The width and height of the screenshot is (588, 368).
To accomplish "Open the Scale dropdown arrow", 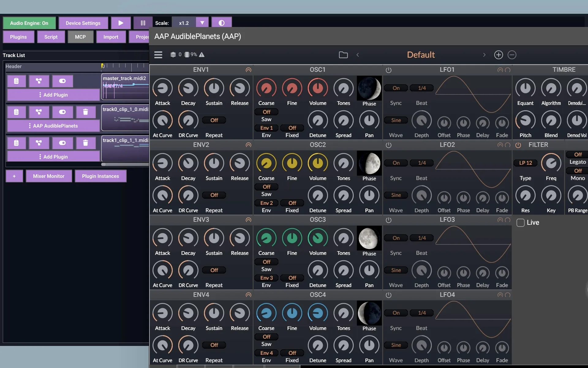I will [202, 23].
